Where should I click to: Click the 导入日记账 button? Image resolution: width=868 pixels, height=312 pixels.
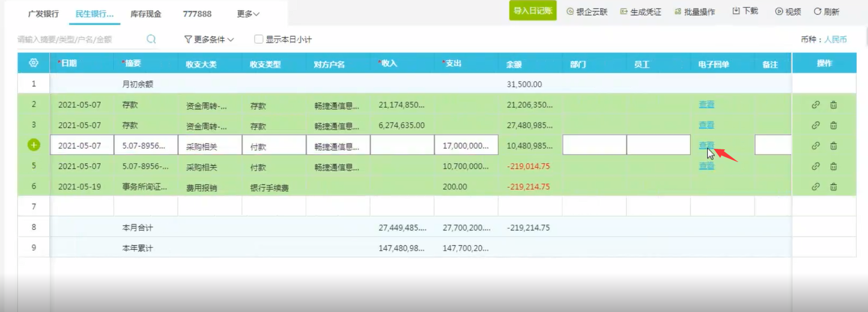[x=532, y=11]
